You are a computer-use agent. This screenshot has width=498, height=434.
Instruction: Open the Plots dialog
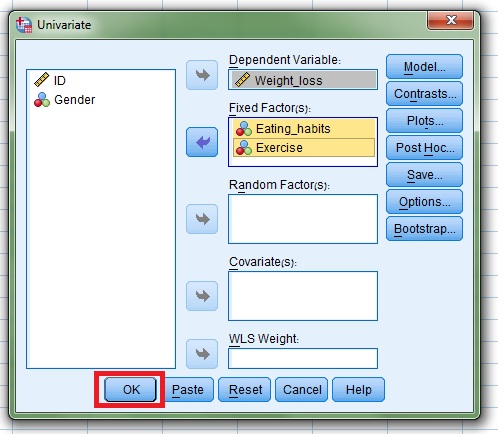pos(424,121)
